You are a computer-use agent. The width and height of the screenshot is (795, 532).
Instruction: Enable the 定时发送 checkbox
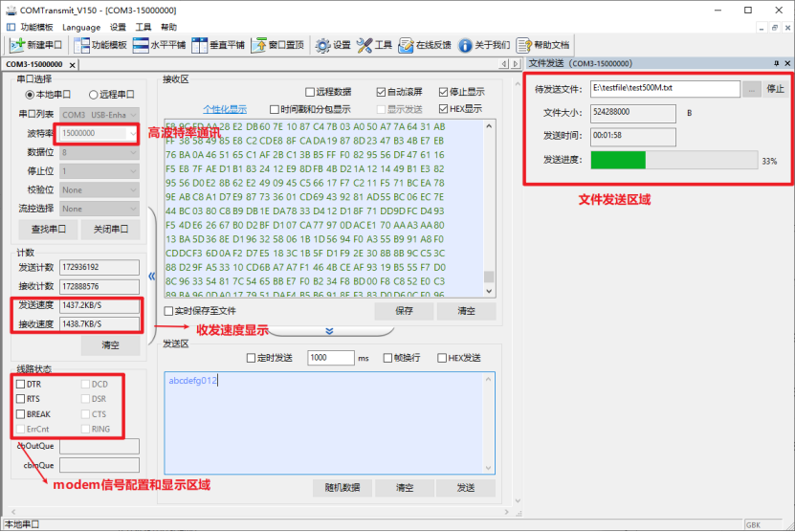[x=251, y=358]
